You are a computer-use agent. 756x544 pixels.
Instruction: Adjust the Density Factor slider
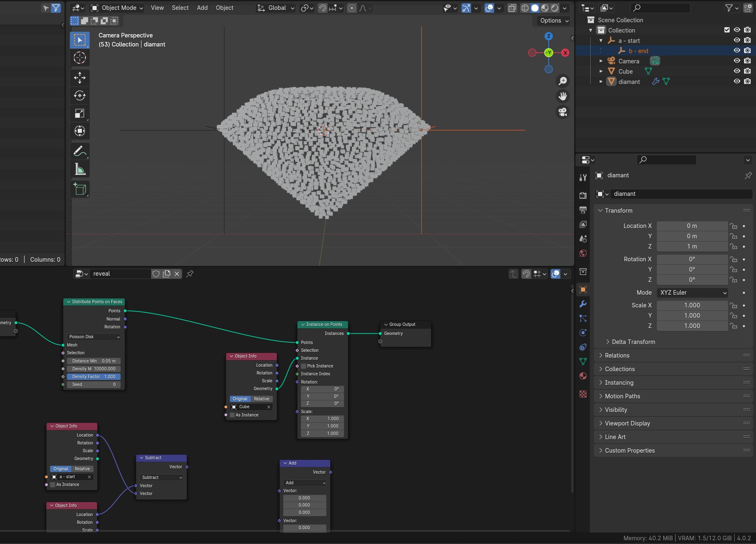pyautogui.click(x=94, y=377)
